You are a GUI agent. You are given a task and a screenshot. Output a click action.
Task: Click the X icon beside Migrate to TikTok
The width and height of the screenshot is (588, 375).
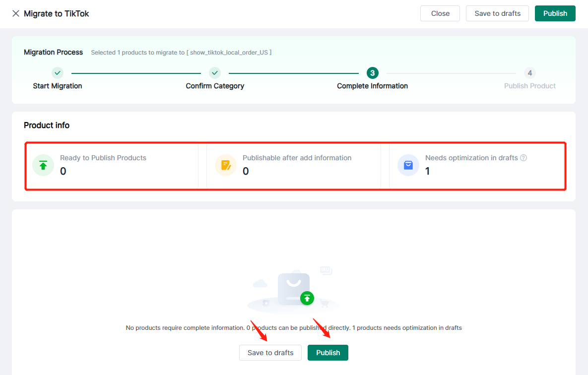16,13
